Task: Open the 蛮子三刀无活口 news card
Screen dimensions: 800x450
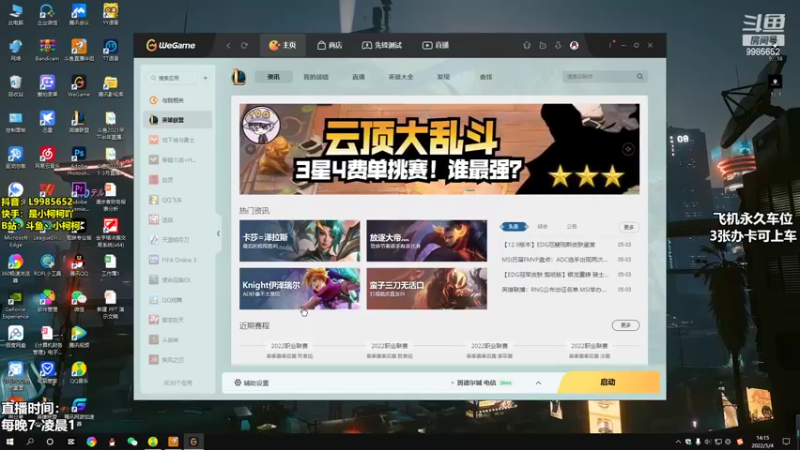Action: coord(427,289)
